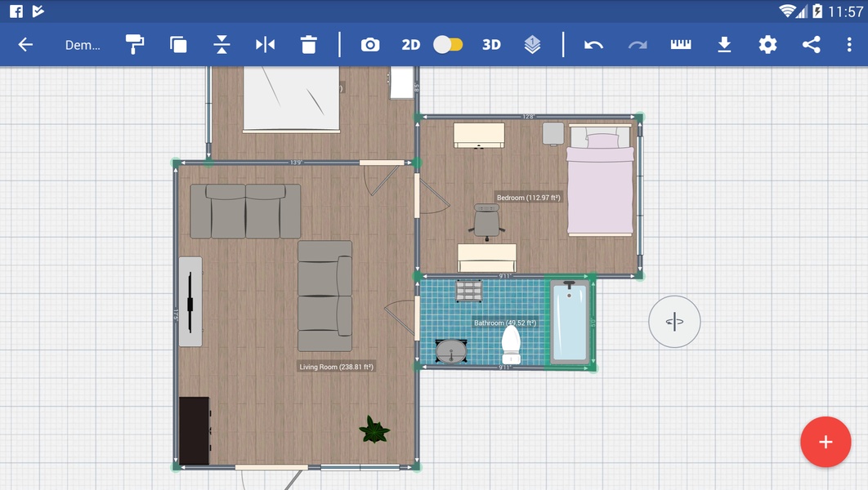Switch to 2D view label
This screenshot has height=490, width=868.
tap(411, 45)
